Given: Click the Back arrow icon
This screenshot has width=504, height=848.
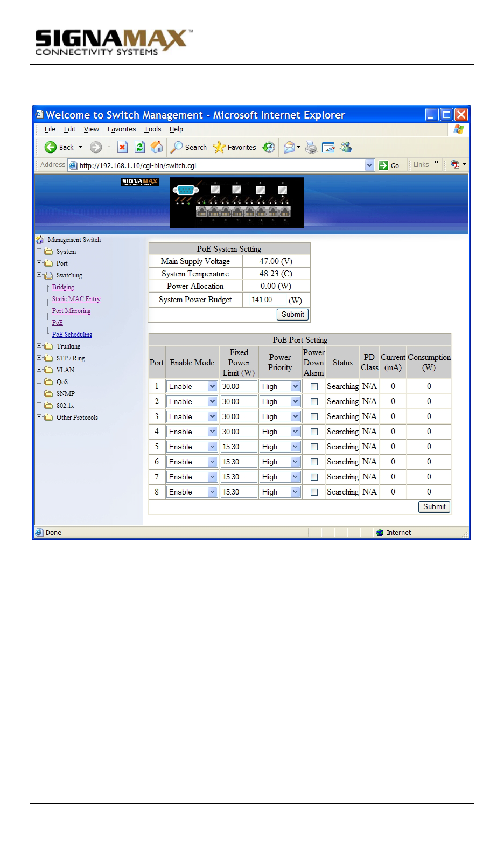Looking at the screenshot, I should [51, 147].
